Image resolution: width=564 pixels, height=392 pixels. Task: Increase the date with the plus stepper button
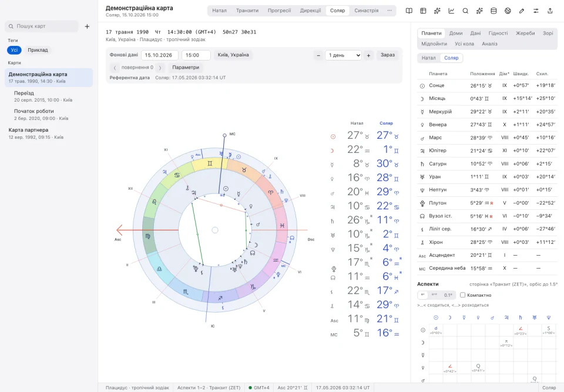click(368, 55)
